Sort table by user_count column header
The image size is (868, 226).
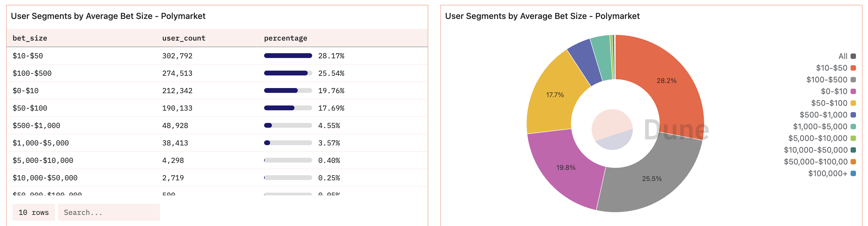click(184, 38)
